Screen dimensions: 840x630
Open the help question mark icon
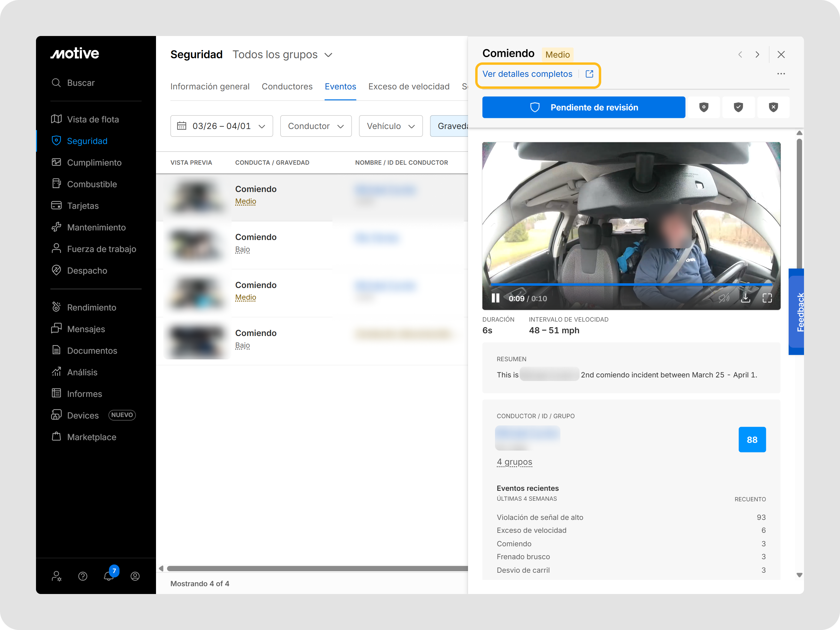pyautogui.click(x=83, y=576)
